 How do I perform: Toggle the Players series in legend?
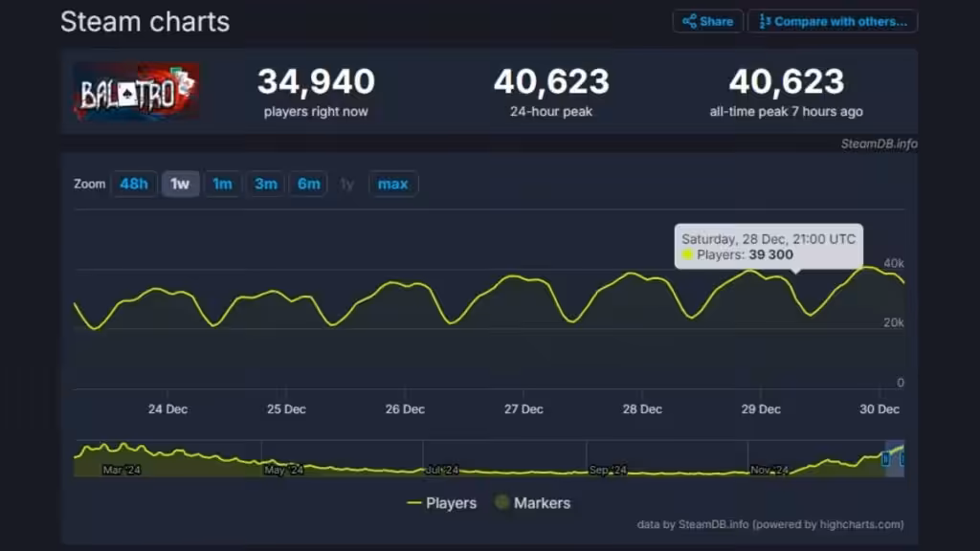point(442,503)
